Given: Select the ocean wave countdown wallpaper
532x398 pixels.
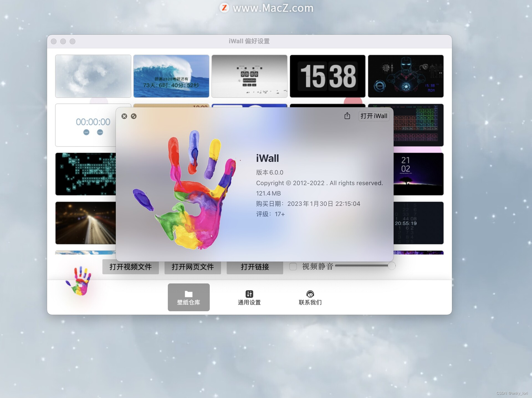Looking at the screenshot, I should point(171,76).
